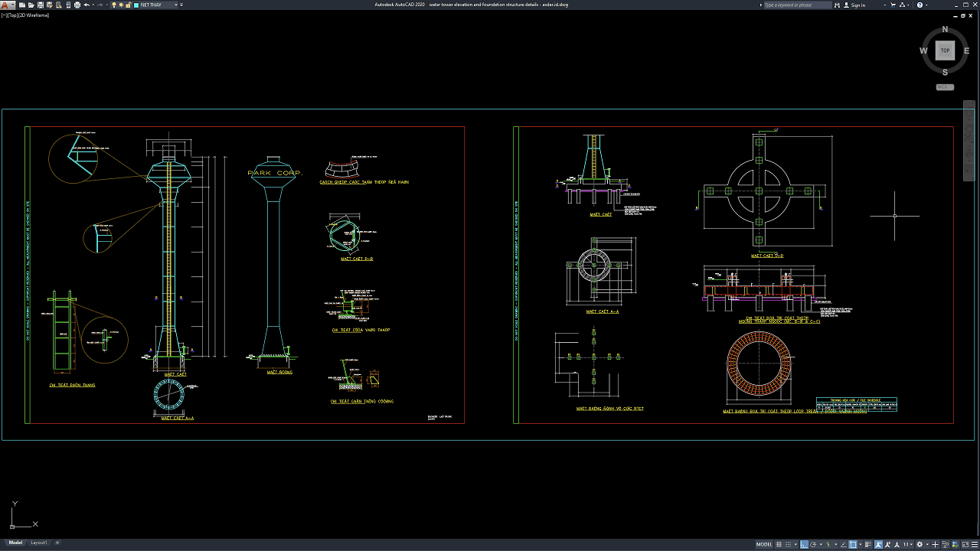Click the annotation scale icon beside 1:1
This screenshot has height=551, width=980.
point(897,545)
